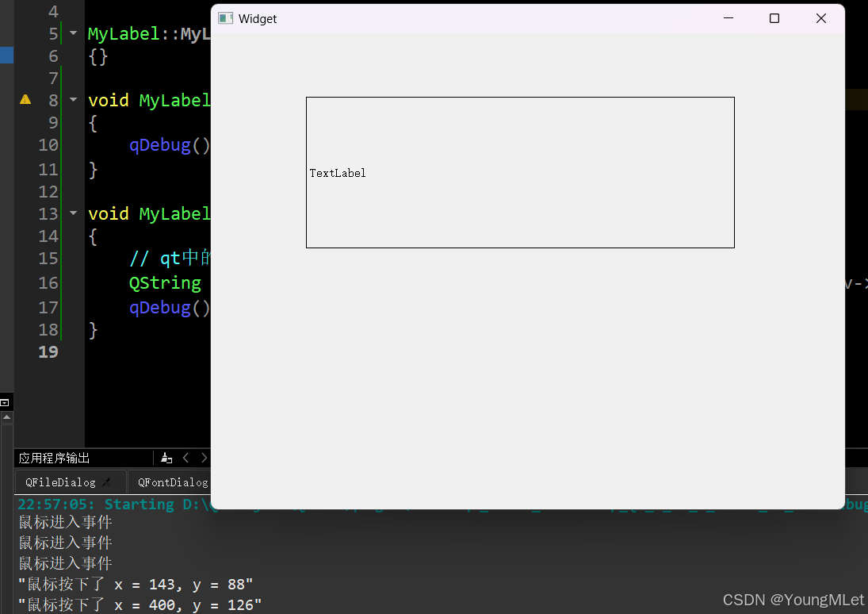
Task: Click the Widget window app icon
Action: [x=225, y=18]
